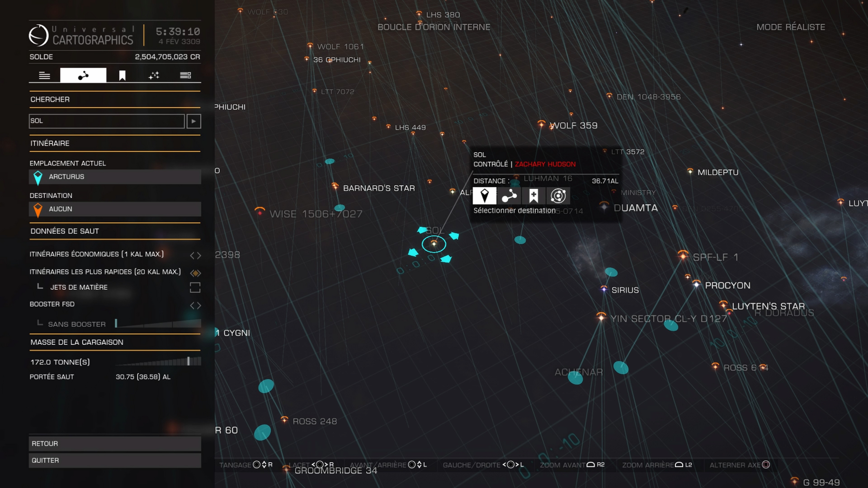
Task: Click the MASSE DE LA CARGAISON header
Action: [x=77, y=343]
